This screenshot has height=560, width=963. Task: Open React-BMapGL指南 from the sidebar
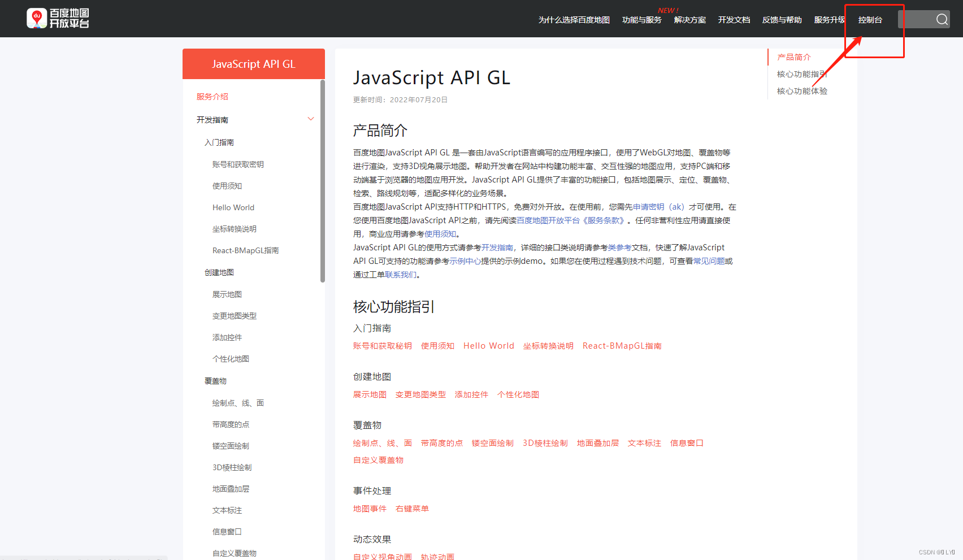pos(245,250)
